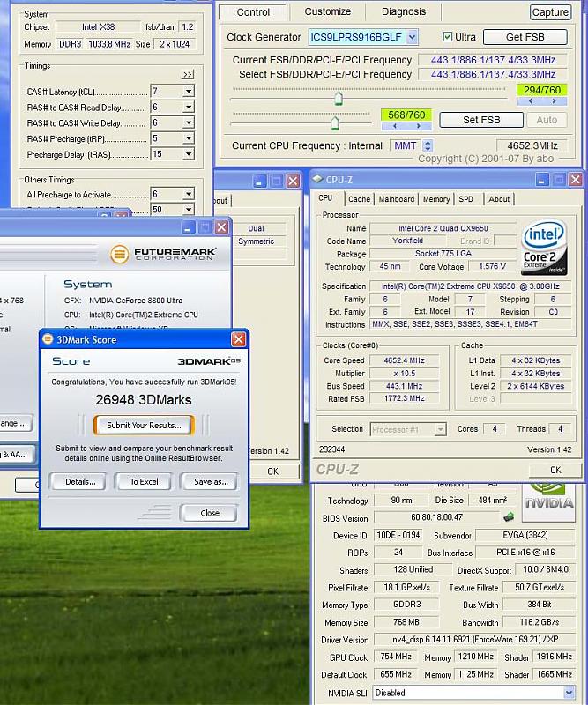
Task: Close the front CPU-Z window
Action: 575,180
